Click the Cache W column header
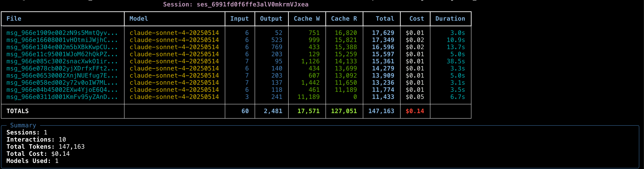This screenshot has height=169, width=644. [x=307, y=18]
